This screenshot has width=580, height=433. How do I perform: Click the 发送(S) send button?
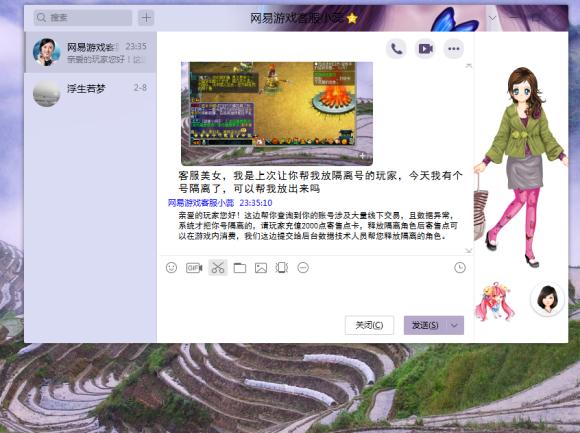(x=425, y=325)
